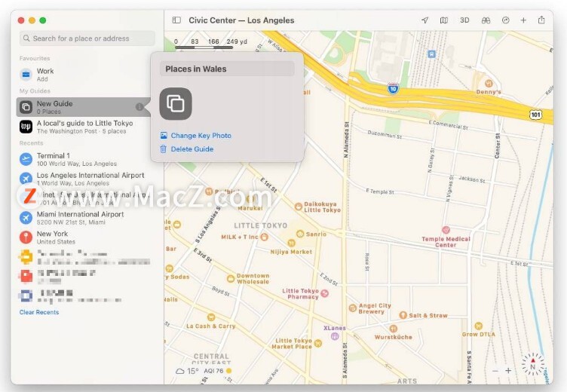
Task: Select New York recent item
Action: (87, 237)
